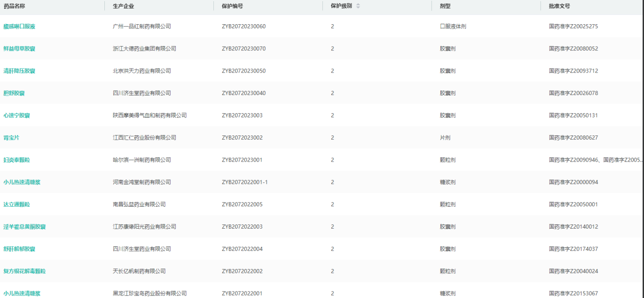
Task: Open the 心速宁胶囊 drug link
Action: pos(17,115)
